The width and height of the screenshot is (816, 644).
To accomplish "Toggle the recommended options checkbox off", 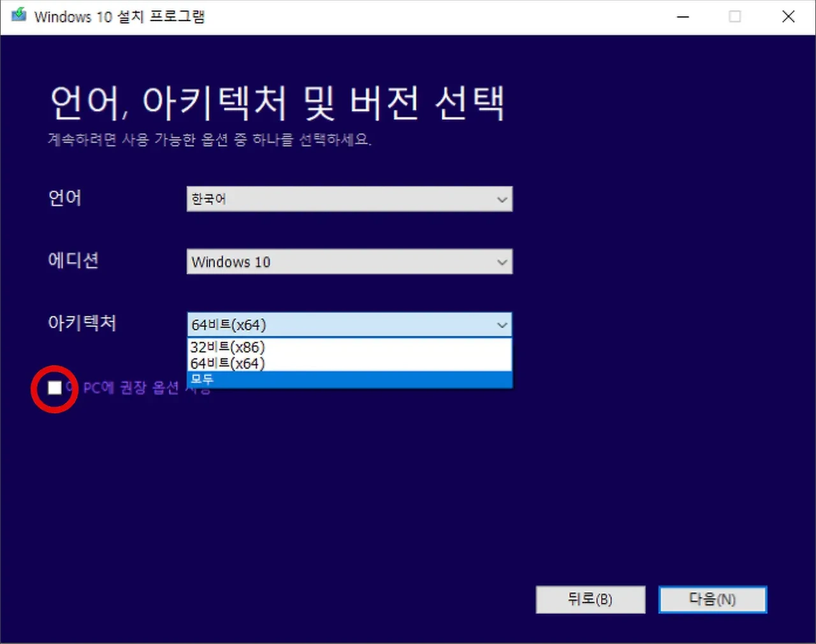I will [x=54, y=388].
